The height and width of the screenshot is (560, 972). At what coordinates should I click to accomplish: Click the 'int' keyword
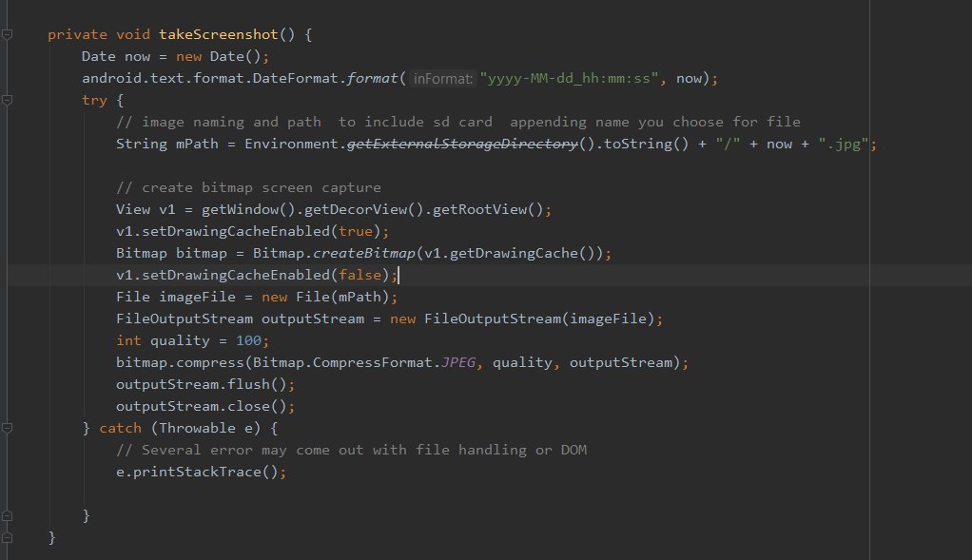pyautogui.click(x=128, y=340)
